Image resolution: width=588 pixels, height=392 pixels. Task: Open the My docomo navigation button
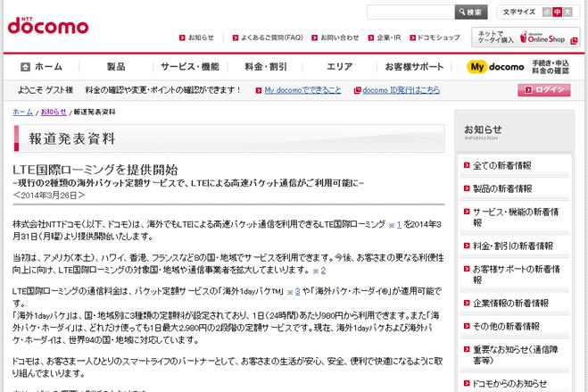pyautogui.click(x=495, y=67)
